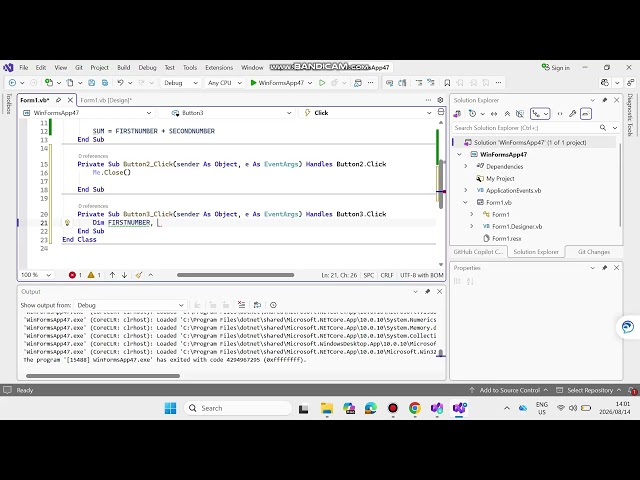640x480 pixels.
Task: Expand the Dependencies node
Action: [x=466, y=167]
